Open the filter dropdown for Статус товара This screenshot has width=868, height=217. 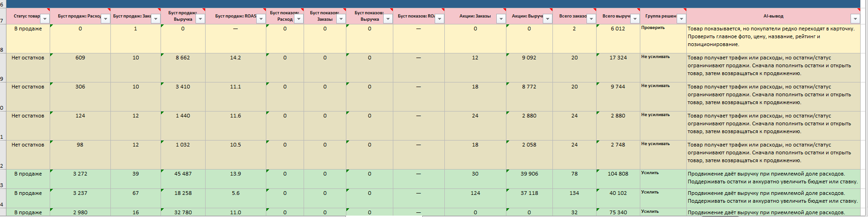tap(45, 19)
